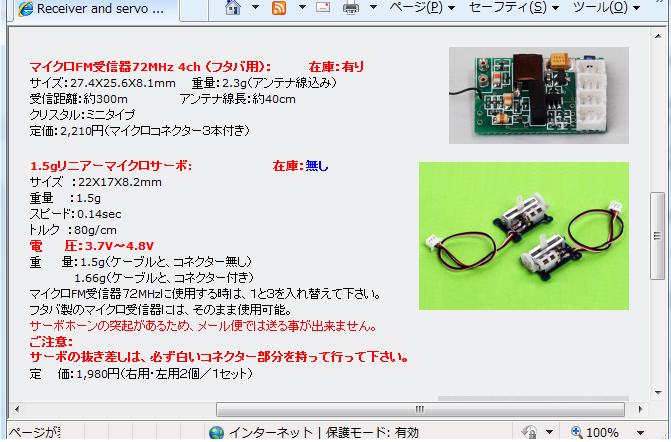Screen dimensions: 671x442
Task: Click the micro FM receiver circuit board photo
Action: click(539, 95)
